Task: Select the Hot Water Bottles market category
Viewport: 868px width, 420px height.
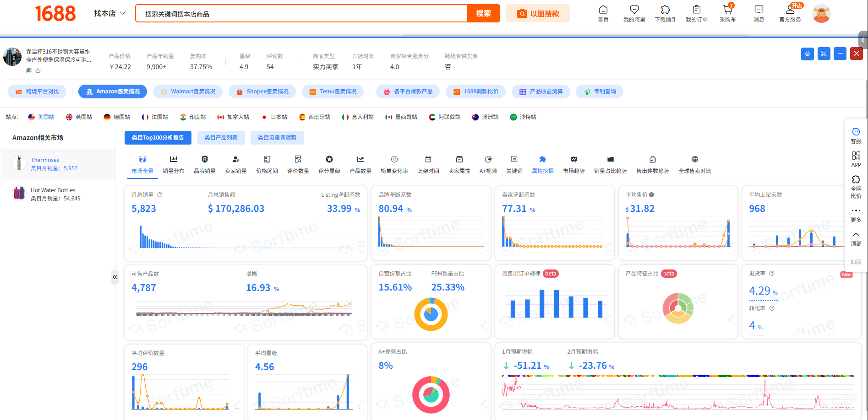Action: pyautogui.click(x=53, y=194)
